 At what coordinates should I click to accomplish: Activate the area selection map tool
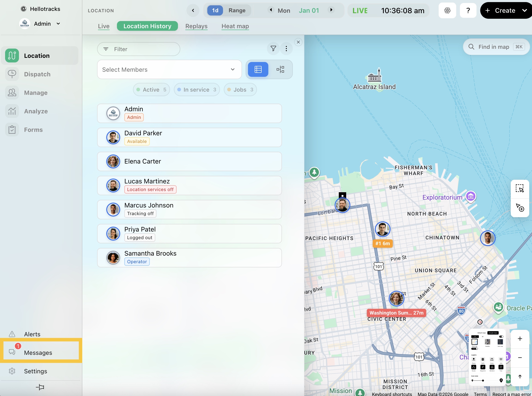click(x=520, y=189)
